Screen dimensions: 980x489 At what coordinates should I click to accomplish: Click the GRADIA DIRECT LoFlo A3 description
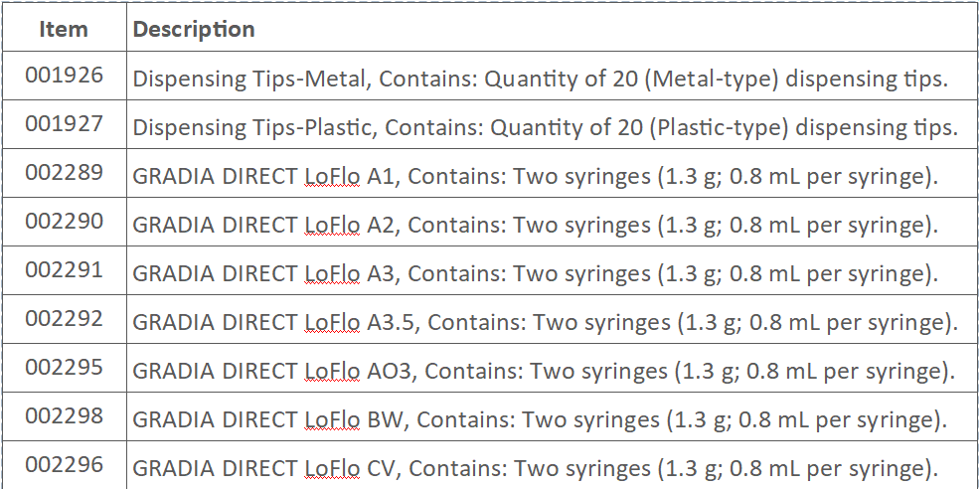click(535, 274)
